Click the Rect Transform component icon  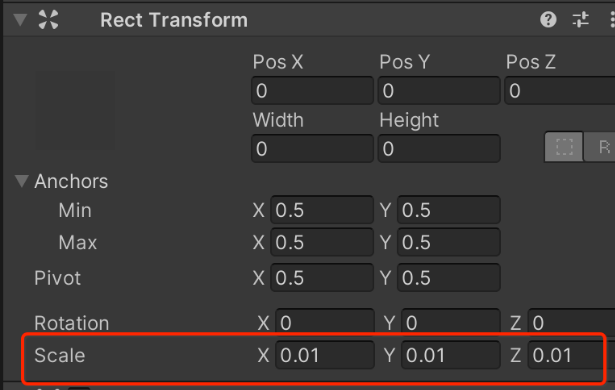click(48, 20)
